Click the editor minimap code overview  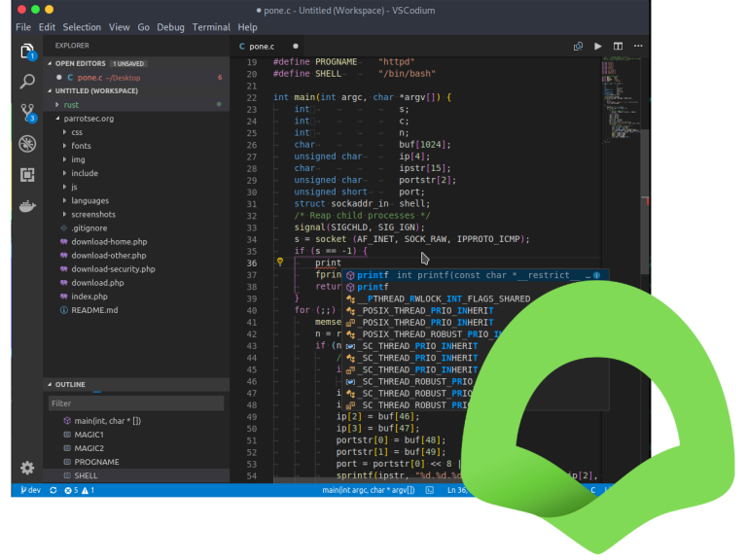point(622,100)
